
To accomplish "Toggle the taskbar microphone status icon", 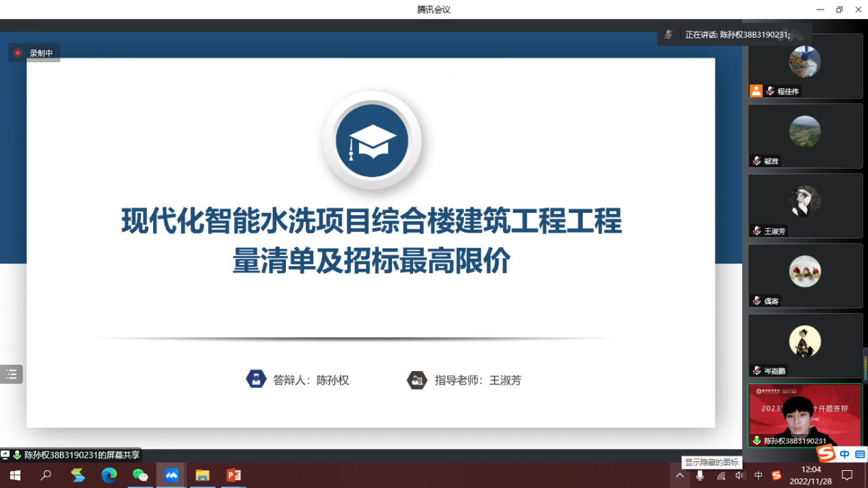I will (700, 475).
